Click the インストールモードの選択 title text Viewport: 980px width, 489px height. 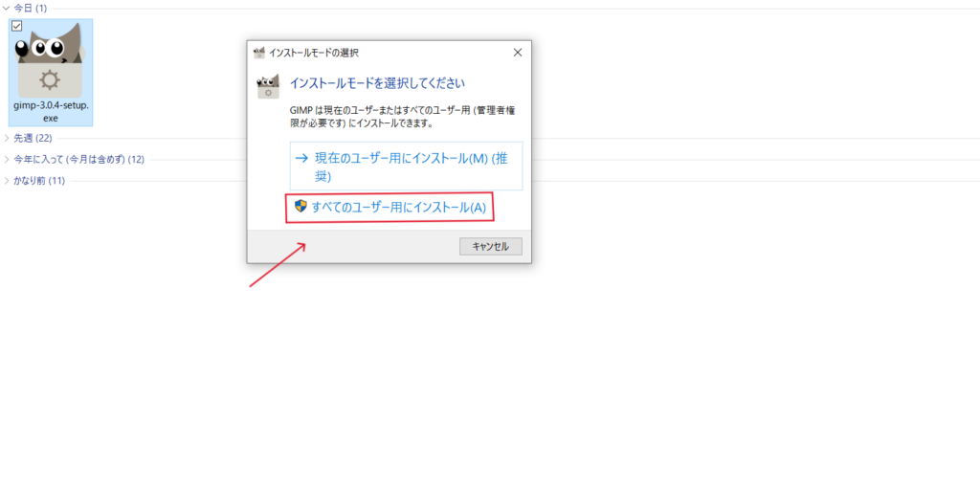coord(314,53)
